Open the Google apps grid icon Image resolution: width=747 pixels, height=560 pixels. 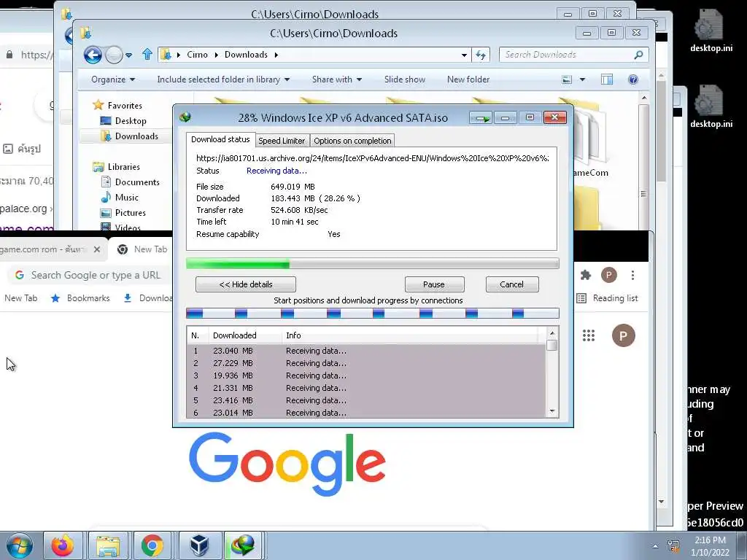point(589,335)
